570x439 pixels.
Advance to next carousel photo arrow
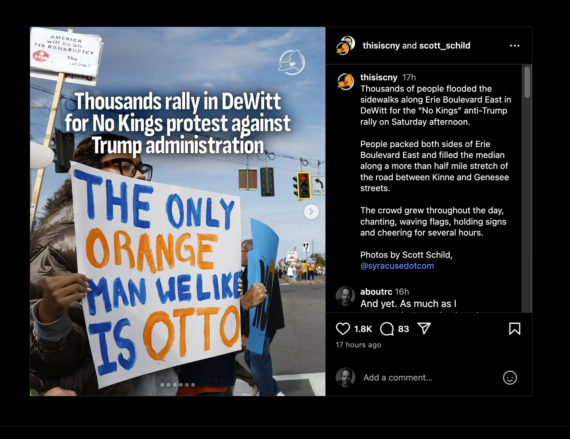[x=311, y=212]
